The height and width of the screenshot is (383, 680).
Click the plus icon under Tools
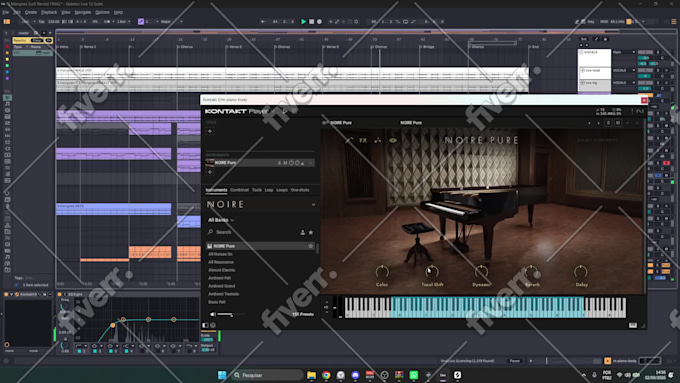(210, 131)
